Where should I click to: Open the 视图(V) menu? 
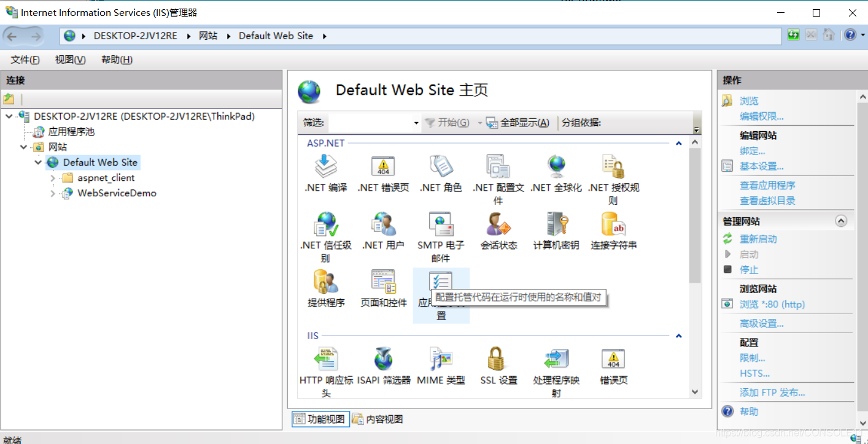(70, 59)
